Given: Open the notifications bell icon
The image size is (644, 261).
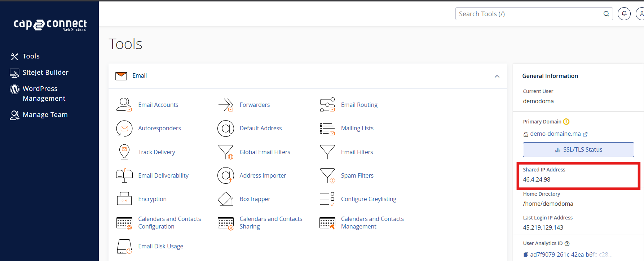Looking at the screenshot, I should click(x=624, y=14).
